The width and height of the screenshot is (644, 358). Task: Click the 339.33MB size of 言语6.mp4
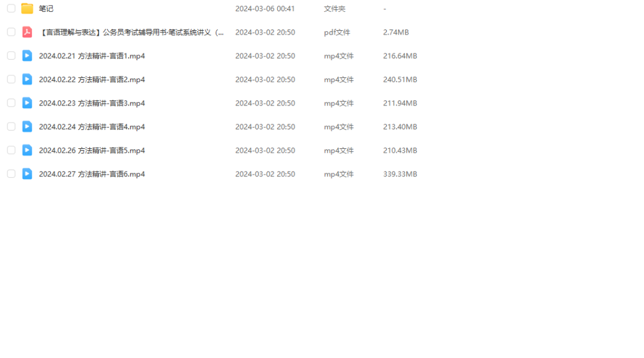pyautogui.click(x=400, y=174)
